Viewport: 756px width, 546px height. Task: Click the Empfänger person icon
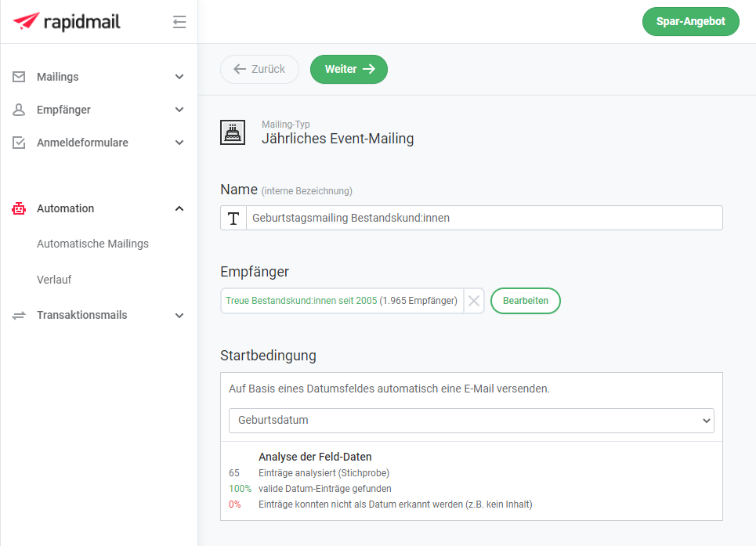pos(17,110)
